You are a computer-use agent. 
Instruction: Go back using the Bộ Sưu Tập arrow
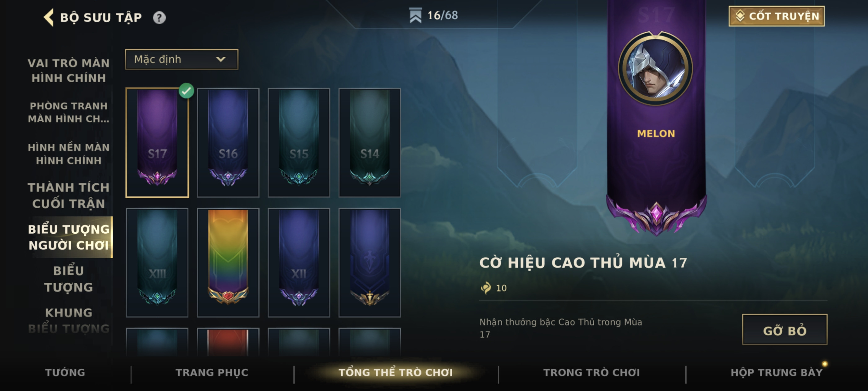pos(49,18)
